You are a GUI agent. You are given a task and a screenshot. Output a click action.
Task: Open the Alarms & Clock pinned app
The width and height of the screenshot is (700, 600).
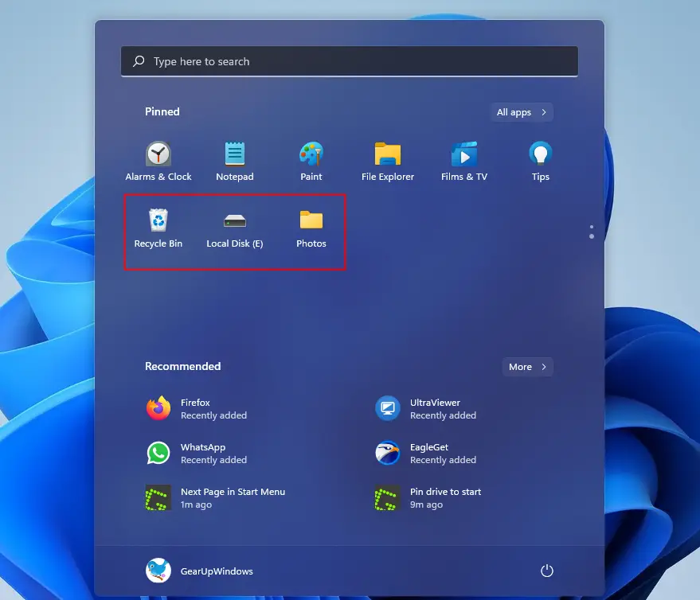[x=158, y=161]
